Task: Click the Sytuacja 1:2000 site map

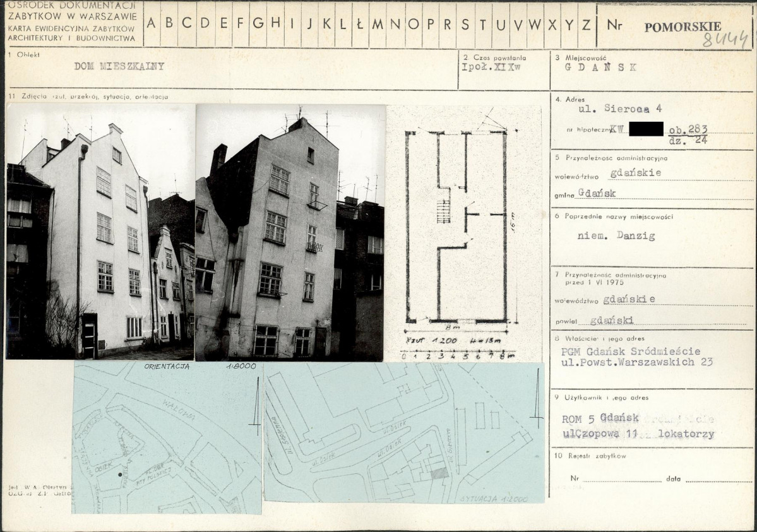Action: (404, 433)
